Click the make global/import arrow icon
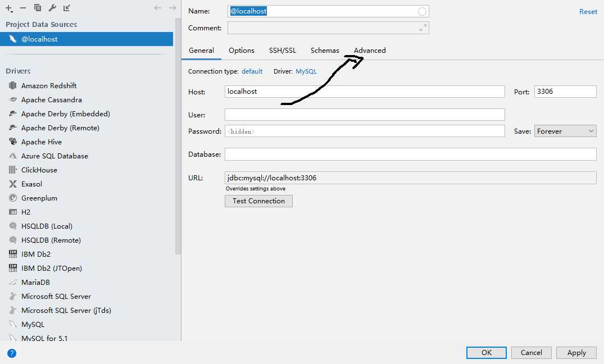The height and width of the screenshot is (364, 604). 67,8
